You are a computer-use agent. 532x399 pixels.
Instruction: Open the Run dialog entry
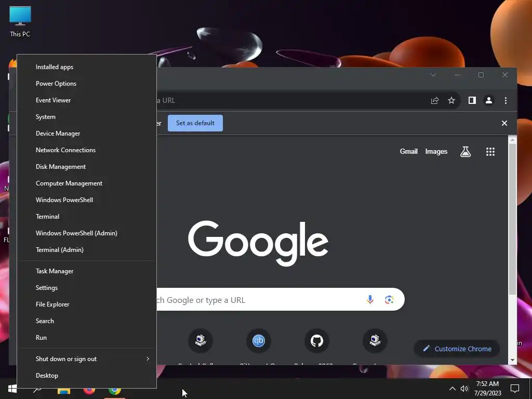tap(87, 338)
